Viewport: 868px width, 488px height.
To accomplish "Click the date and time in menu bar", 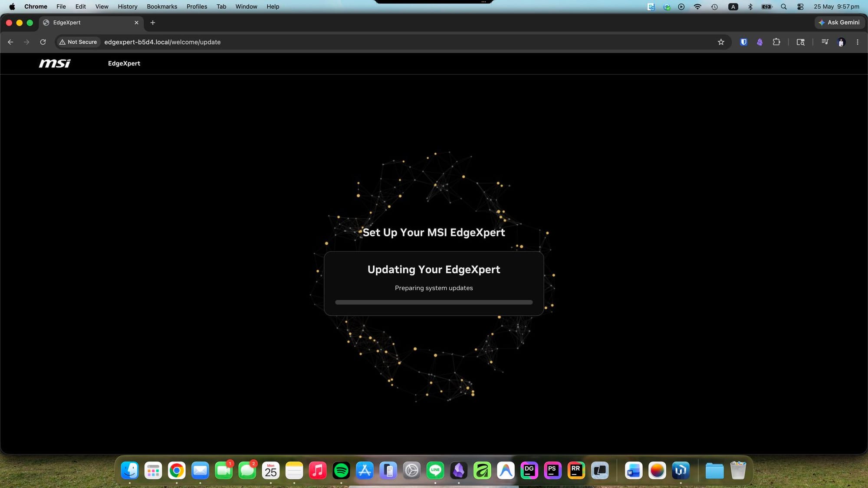I will pyautogui.click(x=836, y=7).
